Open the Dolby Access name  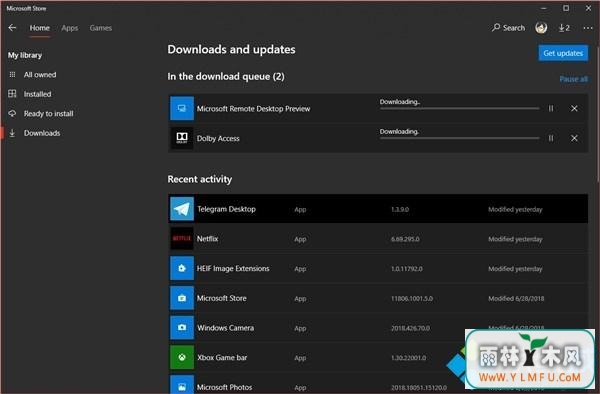coord(218,138)
